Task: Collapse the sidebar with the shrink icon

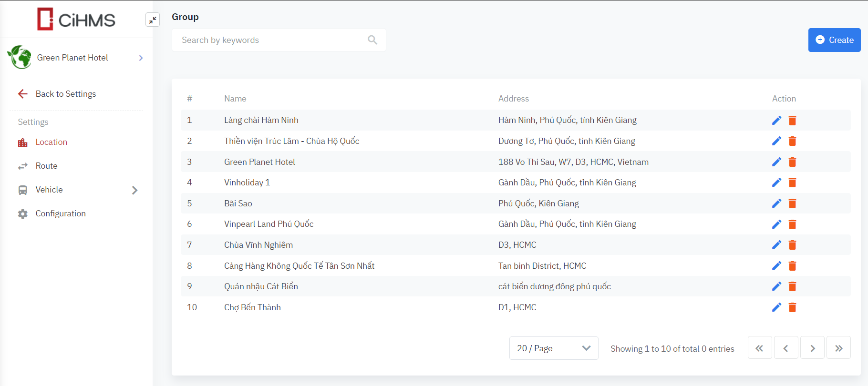Action: pyautogui.click(x=153, y=20)
